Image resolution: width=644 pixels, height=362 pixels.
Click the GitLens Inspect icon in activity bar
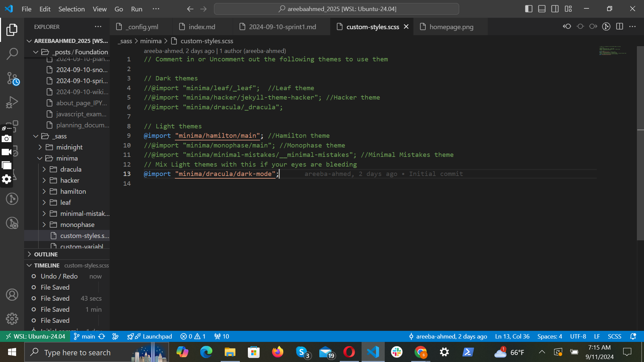[12, 223]
